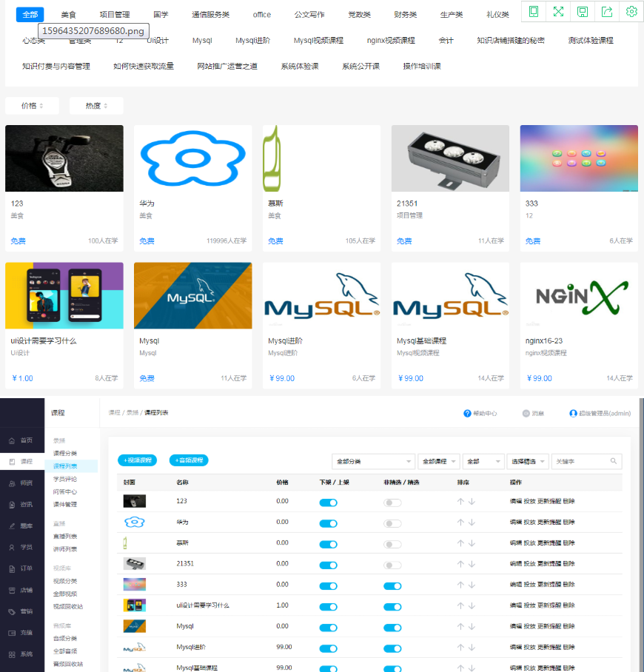Open 首页 home icon in dark sidebar
Screen dimensions: 644x672
tap(12, 440)
